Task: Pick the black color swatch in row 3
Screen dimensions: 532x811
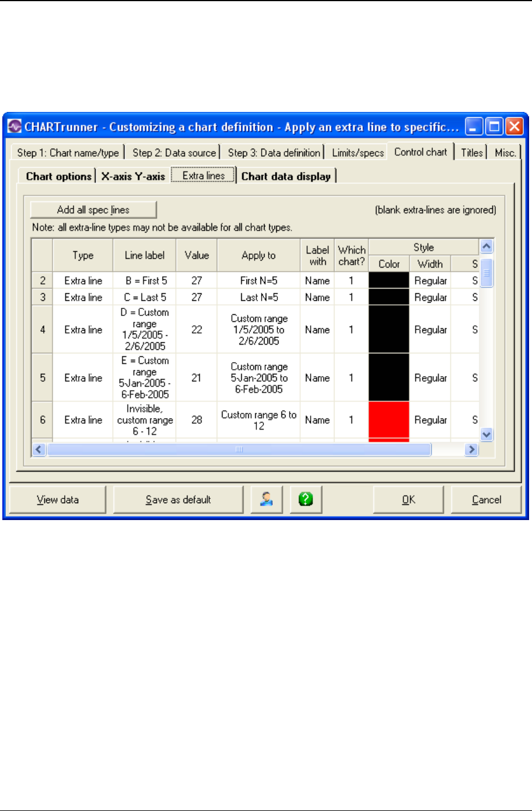Action: [389, 297]
